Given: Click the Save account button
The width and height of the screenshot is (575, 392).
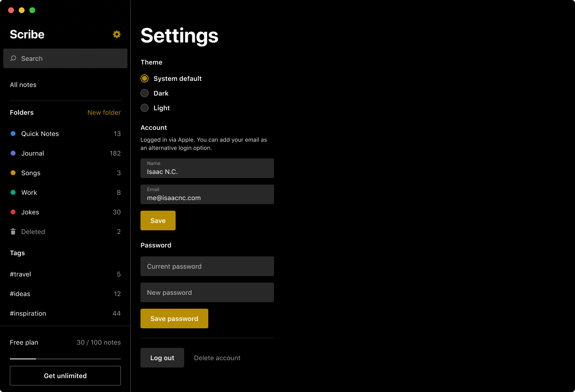Looking at the screenshot, I should coord(158,220).
